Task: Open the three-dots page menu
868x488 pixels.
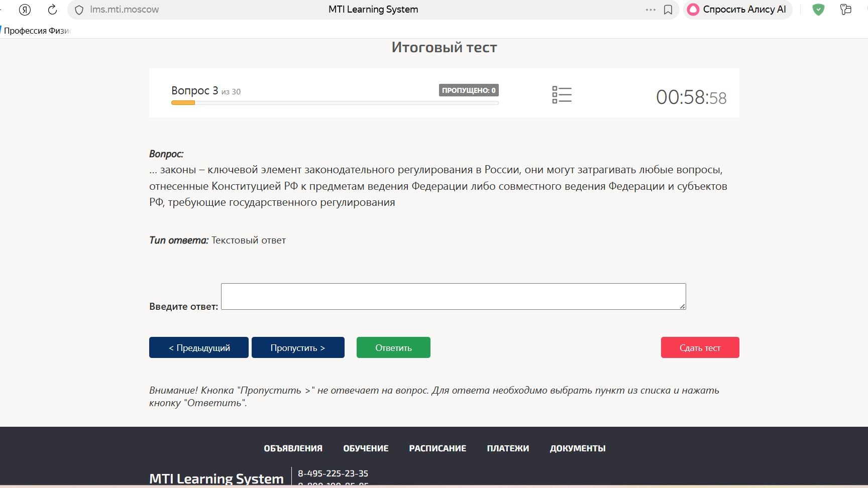Action: pyautogui.click(x=650, y=10)
